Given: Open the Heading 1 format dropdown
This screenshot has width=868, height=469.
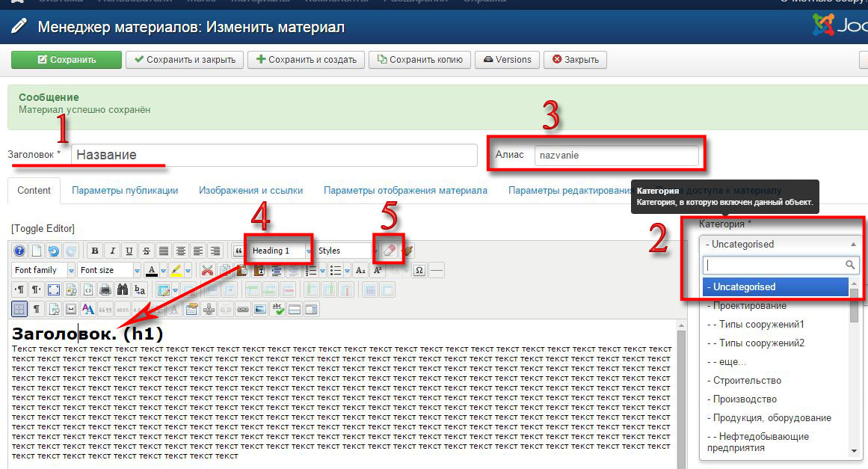Looking at the screenshot, I should tap(280, 251).
